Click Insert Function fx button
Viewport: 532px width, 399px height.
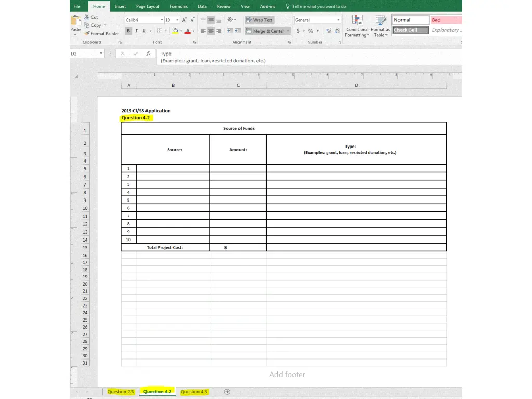[x=148, y=54]
